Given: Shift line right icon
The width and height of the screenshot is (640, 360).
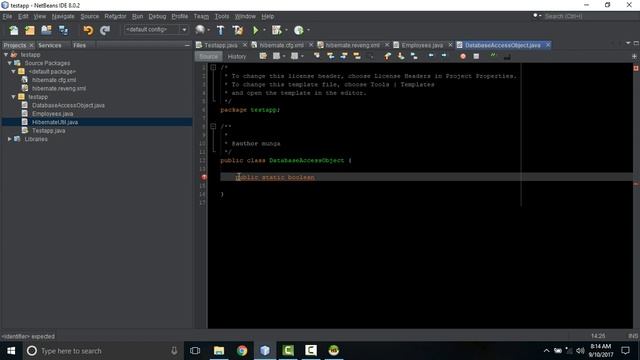Looking at the screenshot, I should 444,56.
